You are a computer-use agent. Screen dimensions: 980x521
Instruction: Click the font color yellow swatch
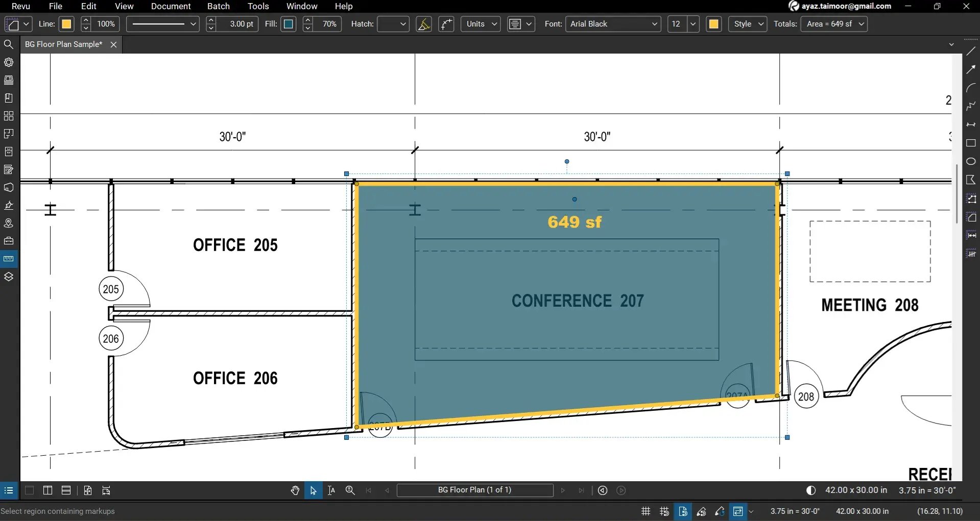coord(714,24)
